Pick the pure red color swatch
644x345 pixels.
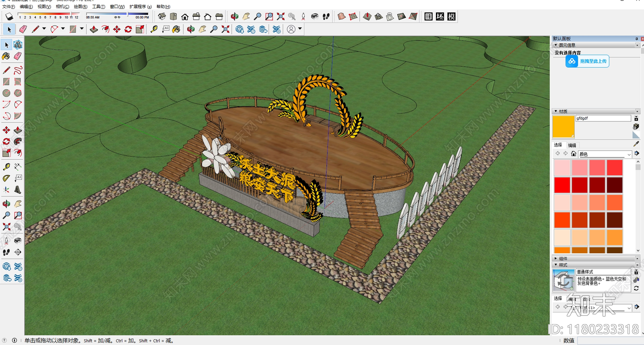pos(562,185)
